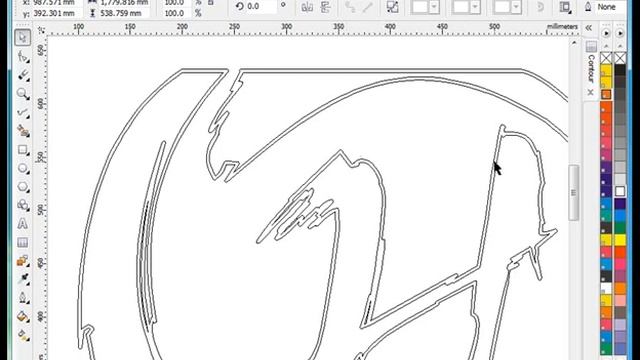This screenshot has width=640, height=360.
Task: Select the Pick tool
Action: point(22,38)
